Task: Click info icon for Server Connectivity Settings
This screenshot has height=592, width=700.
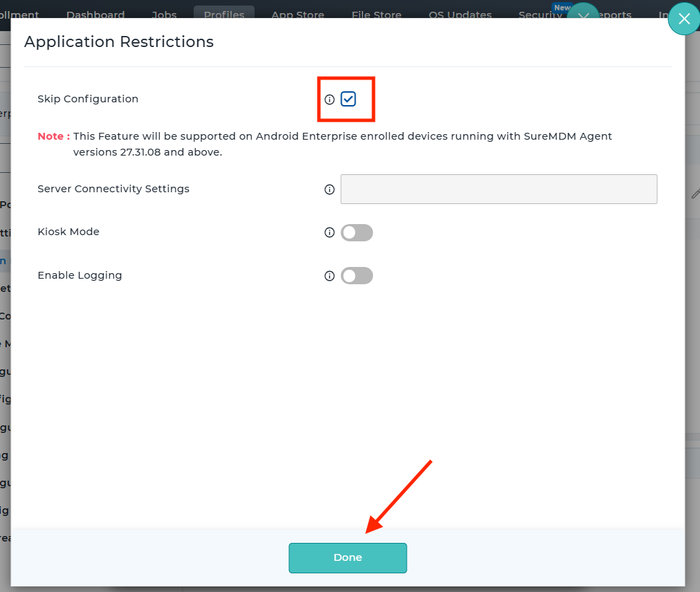Action: click(330, 189)
